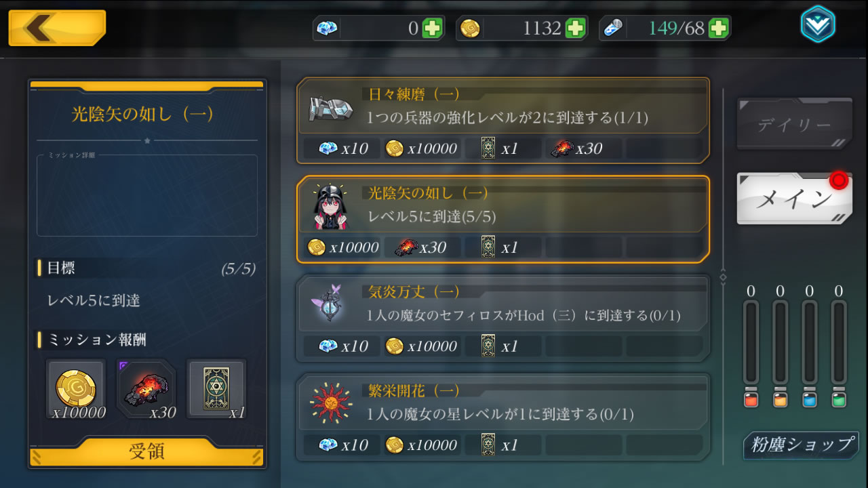Tap the tarot card x1 reward icon

(216, 389)
